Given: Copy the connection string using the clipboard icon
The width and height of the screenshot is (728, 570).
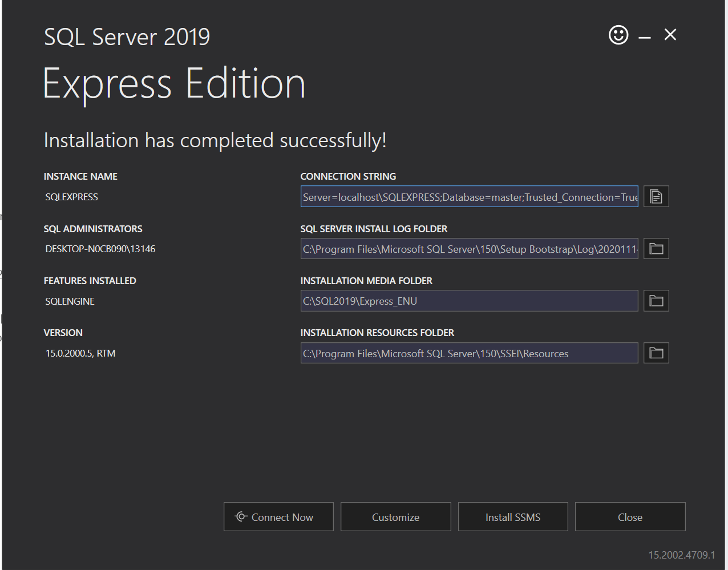Looking at the screenshot, I should [656, 196].
